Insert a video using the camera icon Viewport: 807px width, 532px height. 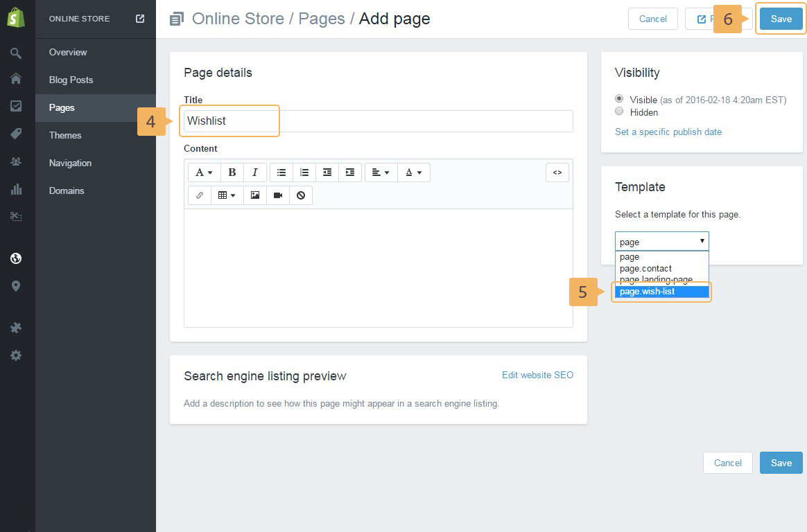[x=278, y=195]
